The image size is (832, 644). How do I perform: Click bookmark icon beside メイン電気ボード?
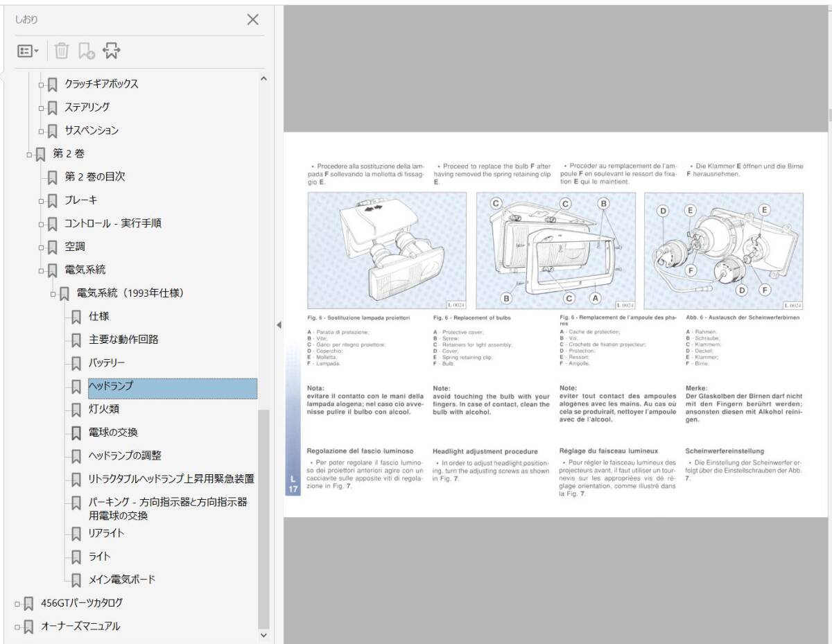pos(76,580)
